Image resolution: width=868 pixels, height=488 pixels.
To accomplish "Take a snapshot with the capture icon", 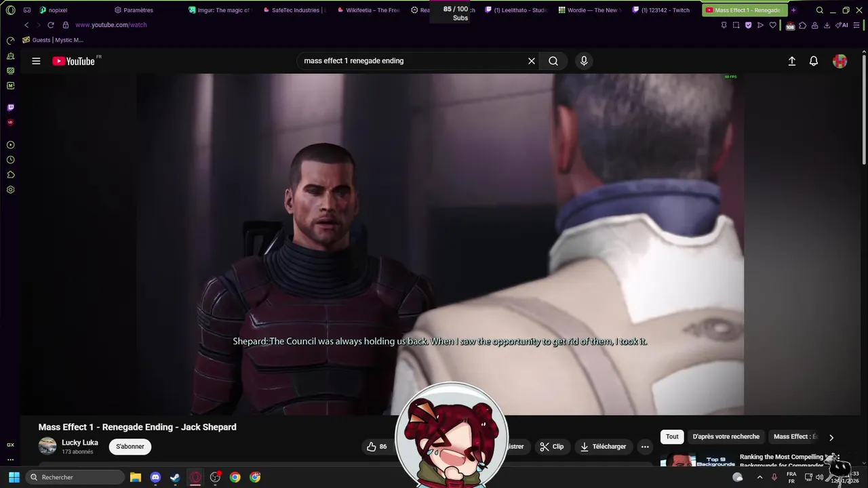I will (x=736, y=25).
